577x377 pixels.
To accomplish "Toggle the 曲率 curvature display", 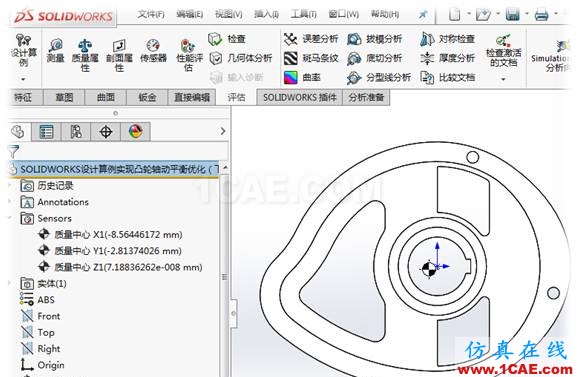I will point(302,77).
